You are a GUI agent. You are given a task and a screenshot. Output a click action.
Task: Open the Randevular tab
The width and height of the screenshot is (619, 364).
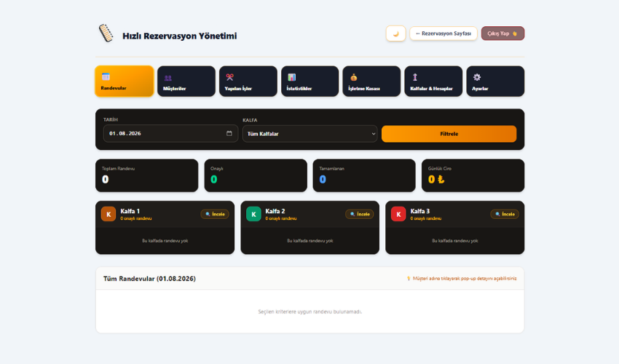pyautogui.click(x=125, y=81)
